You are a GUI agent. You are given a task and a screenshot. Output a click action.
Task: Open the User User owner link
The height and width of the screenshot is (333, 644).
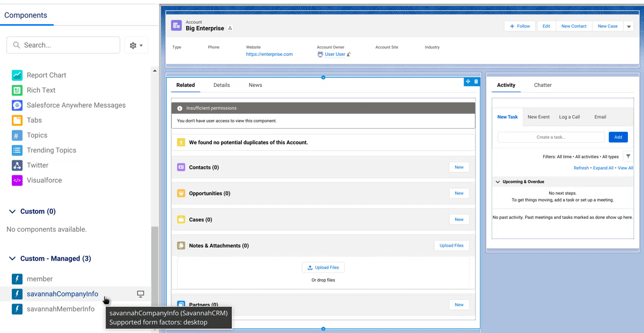point(335,54)
